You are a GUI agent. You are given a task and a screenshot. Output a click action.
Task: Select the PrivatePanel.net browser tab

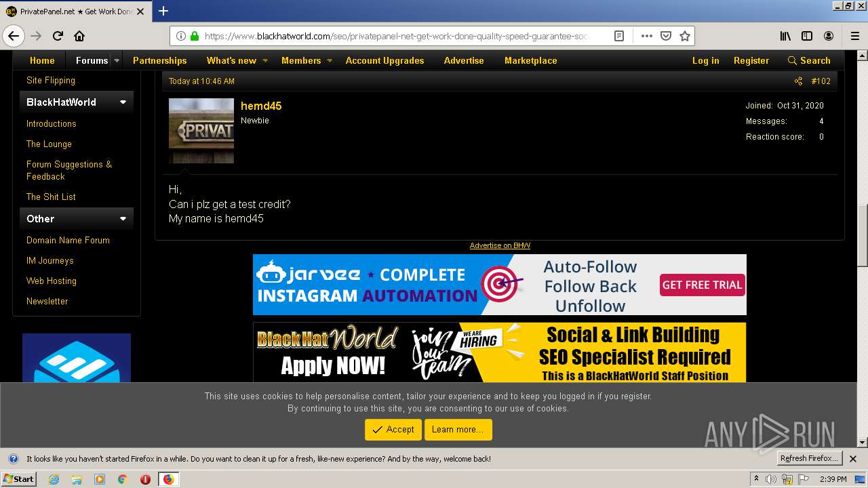75,12
